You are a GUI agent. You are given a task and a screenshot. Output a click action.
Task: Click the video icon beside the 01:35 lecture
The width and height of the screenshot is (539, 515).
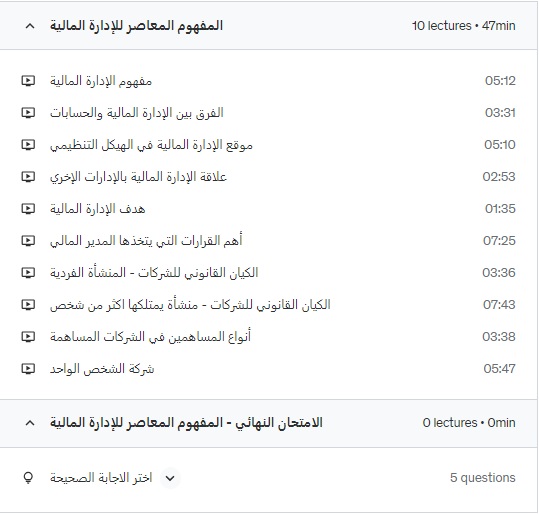click(28, 209)
